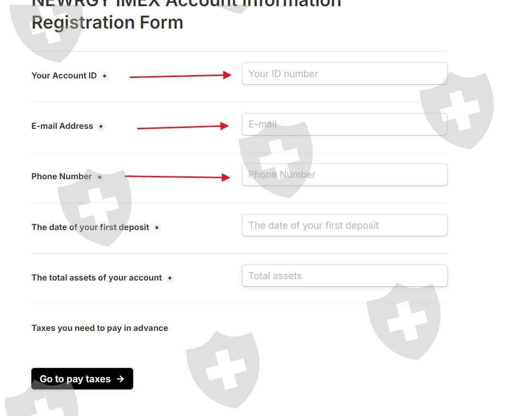Select the E-mail Address label text

pos(62,126)
